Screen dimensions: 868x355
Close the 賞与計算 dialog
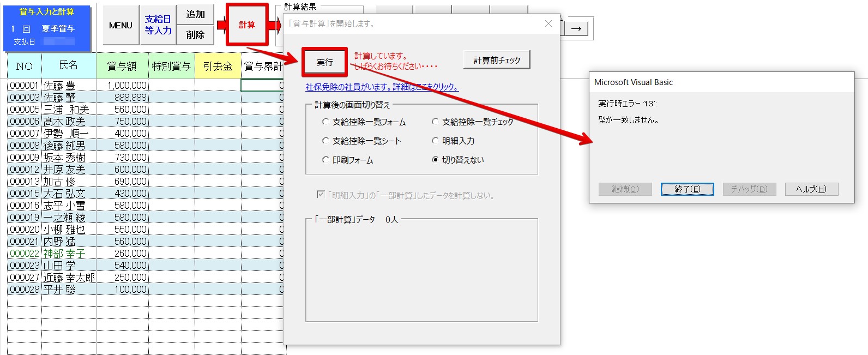(548, 23)
